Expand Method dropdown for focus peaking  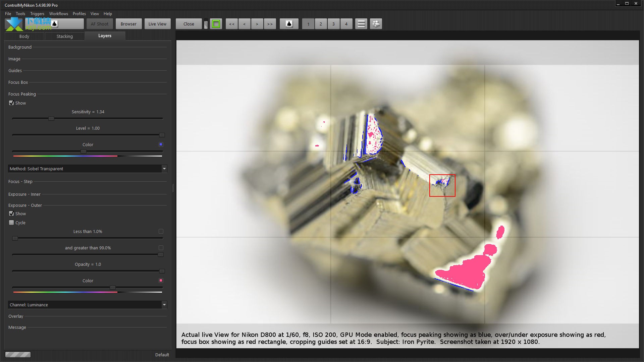click(x=164, y=168)
